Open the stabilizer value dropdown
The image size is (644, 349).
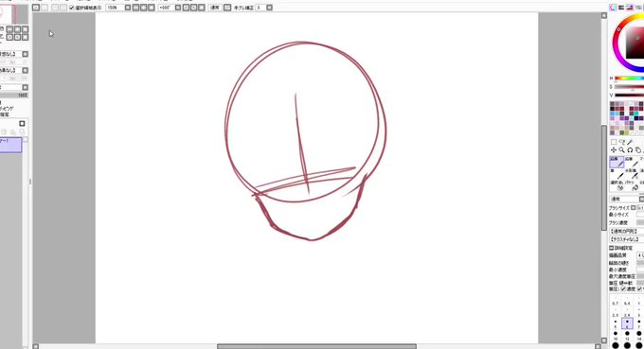(269, 8)
